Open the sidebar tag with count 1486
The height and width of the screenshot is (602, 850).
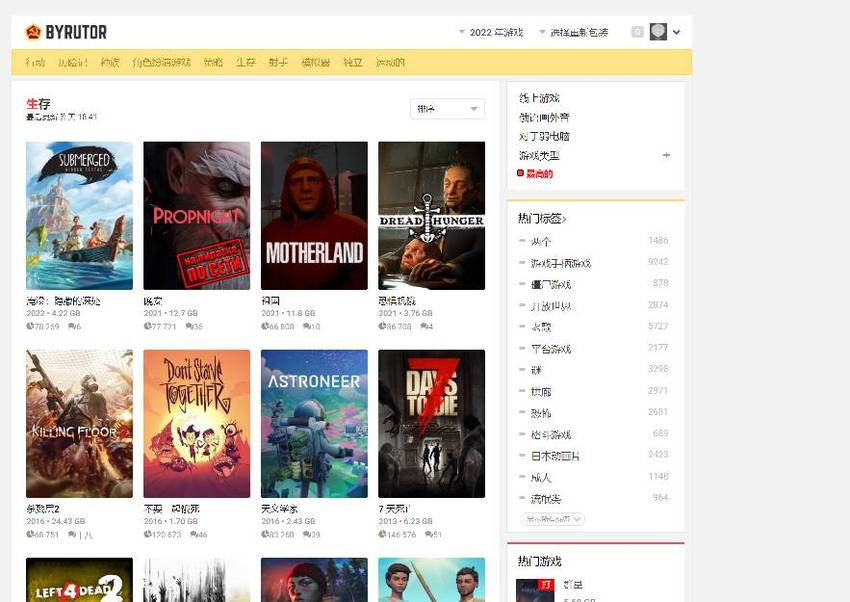pyautogui.click(x=541, y=242)
